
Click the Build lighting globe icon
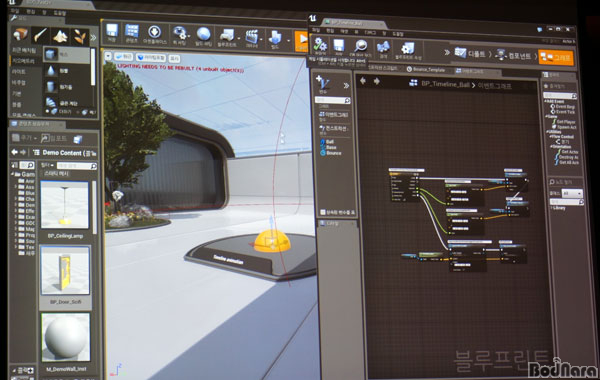(x=204, y=34)
